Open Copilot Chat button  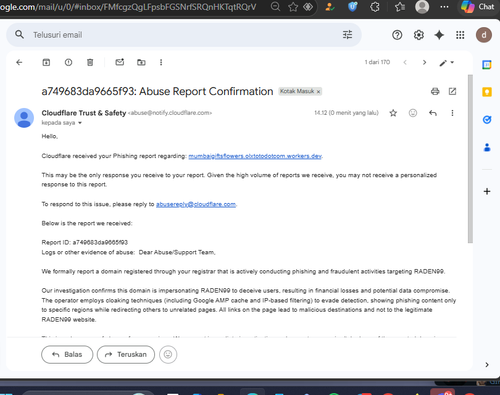477,7
